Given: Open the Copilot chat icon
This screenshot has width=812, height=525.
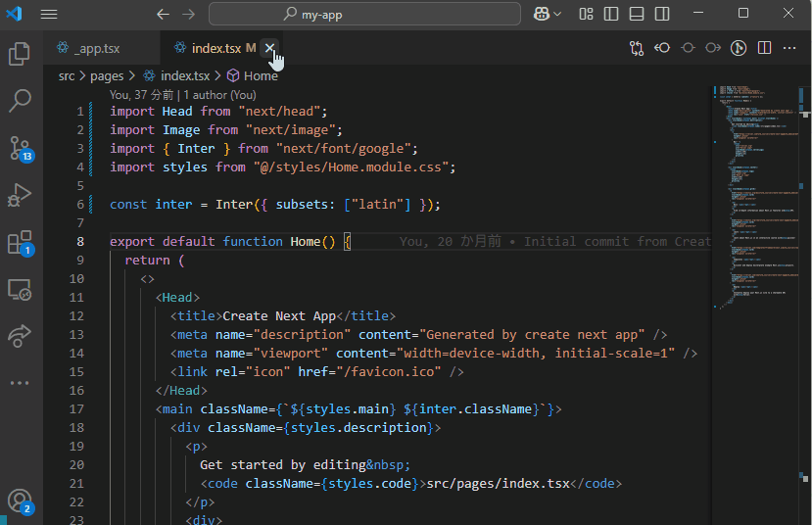Looking at the screenshot, I should (541, 14).
